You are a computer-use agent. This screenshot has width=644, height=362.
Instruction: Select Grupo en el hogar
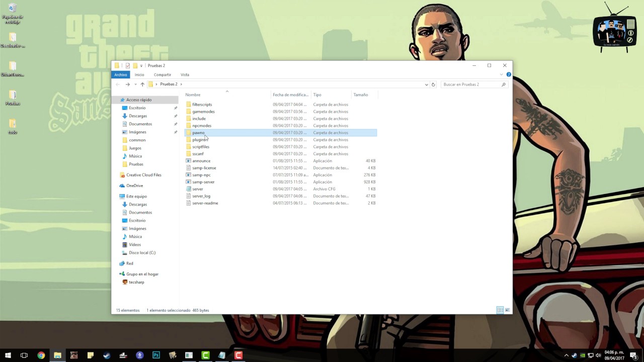[142, 274]
